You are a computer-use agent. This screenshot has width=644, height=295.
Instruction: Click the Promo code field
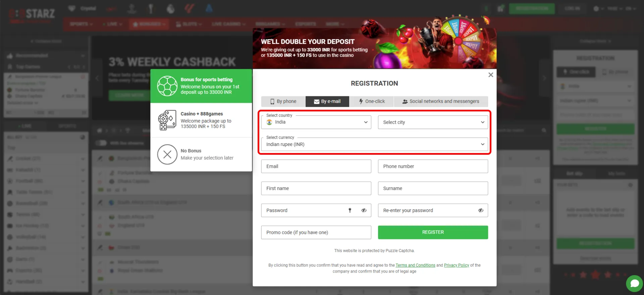pos(316,232)
